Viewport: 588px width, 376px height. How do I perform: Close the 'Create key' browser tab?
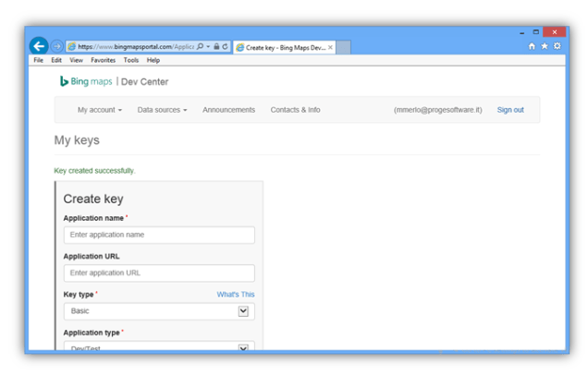tap(331, 47)
